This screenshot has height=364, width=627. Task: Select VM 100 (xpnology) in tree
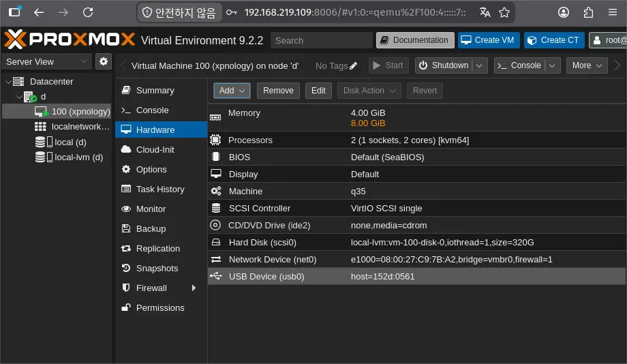57,112
